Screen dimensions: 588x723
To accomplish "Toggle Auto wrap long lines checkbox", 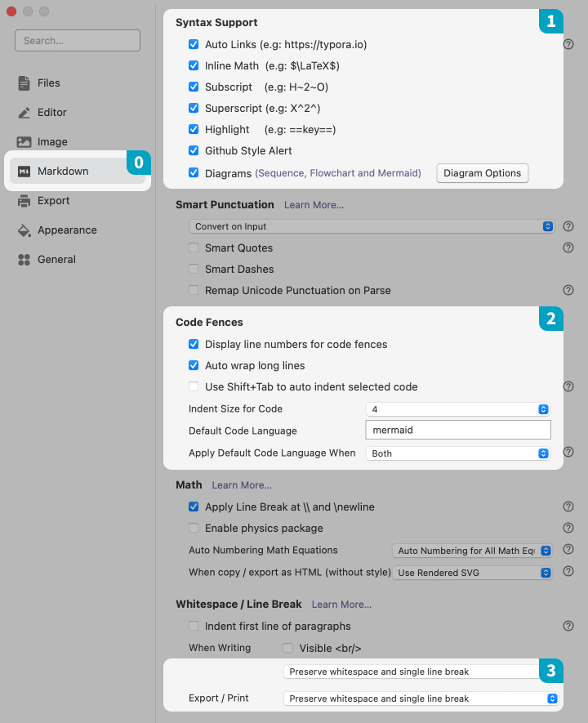I will [x=194, y=365].
